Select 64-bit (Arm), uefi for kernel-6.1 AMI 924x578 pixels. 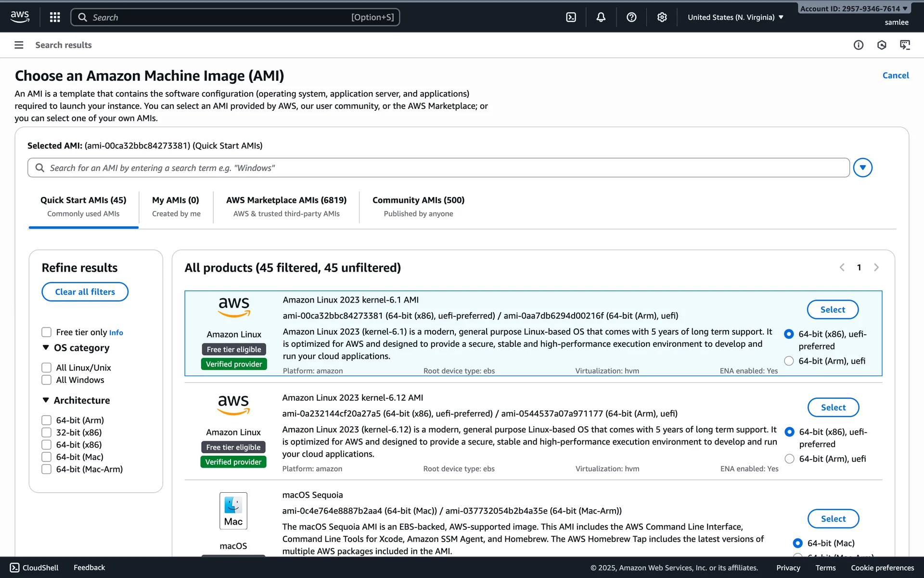point(789,361)
